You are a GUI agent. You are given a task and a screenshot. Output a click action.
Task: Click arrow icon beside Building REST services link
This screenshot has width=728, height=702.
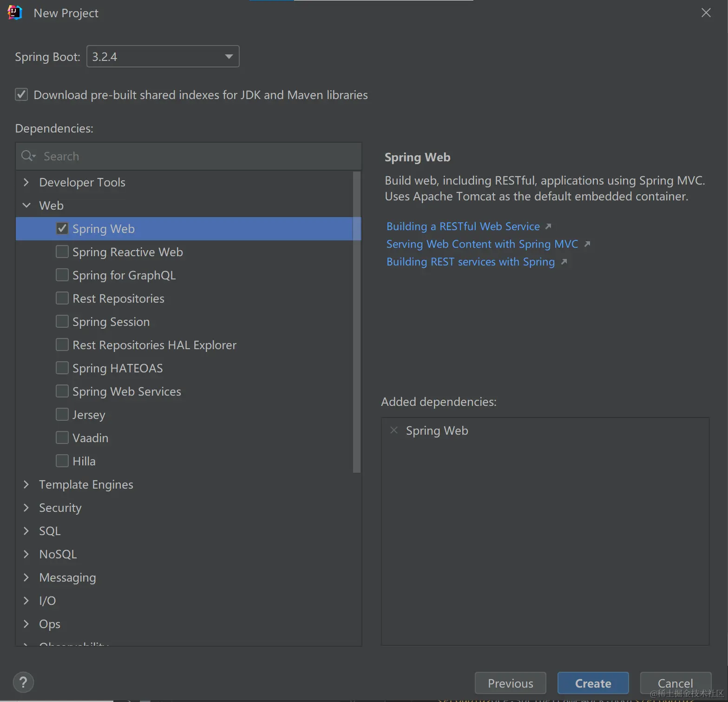[x=564, y=262]
